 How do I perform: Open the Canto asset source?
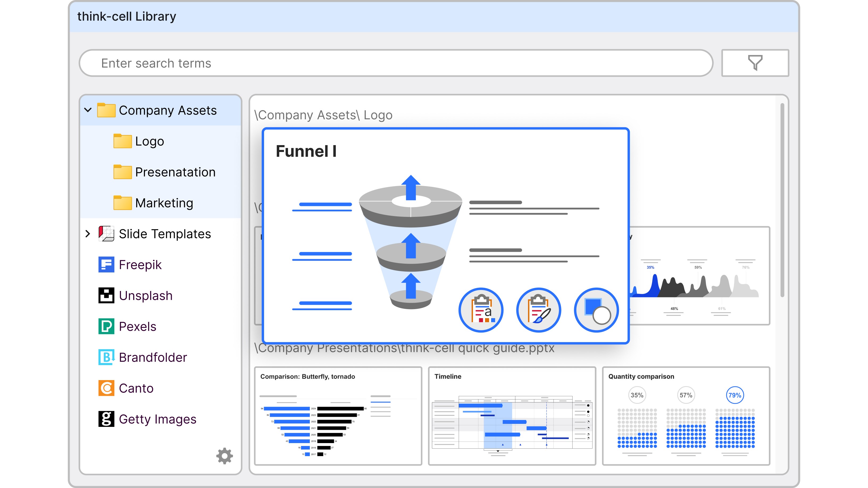pyautogui.click(x=136, y=388)
